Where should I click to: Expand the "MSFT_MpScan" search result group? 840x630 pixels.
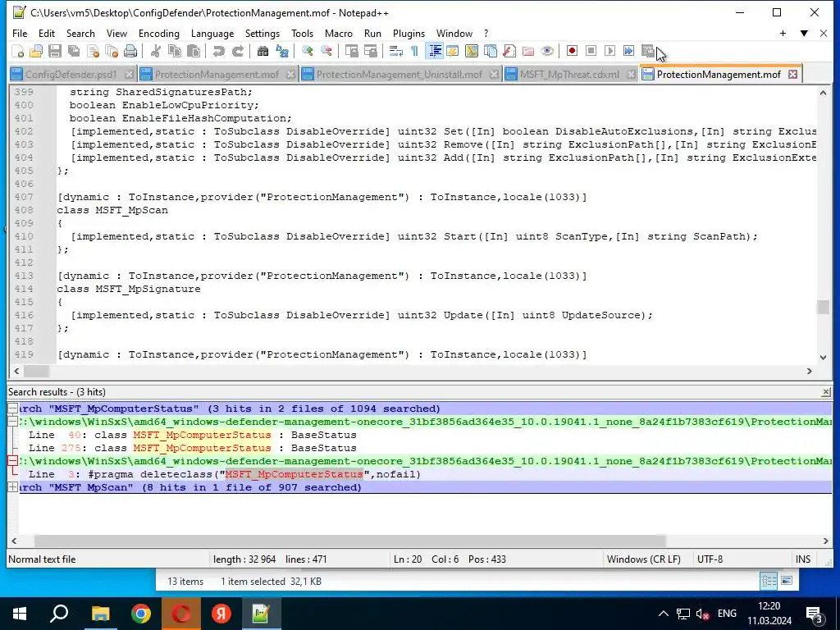click(12, 487)
